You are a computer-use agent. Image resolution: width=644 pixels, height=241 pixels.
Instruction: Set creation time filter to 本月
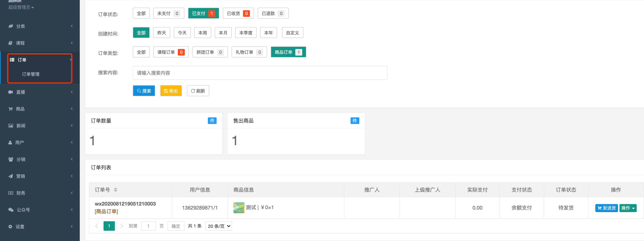tap(223, 33)
